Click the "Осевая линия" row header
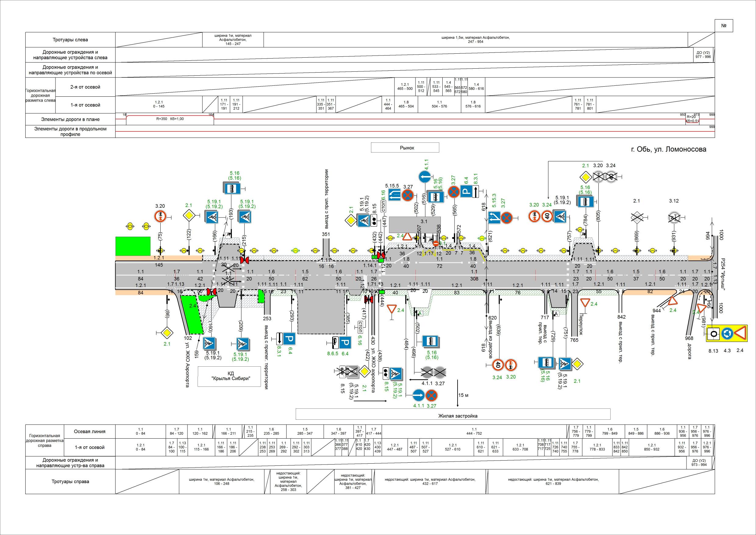Image resolution: width=756 pixels, height=535 pixels. [x=90, y=431]
